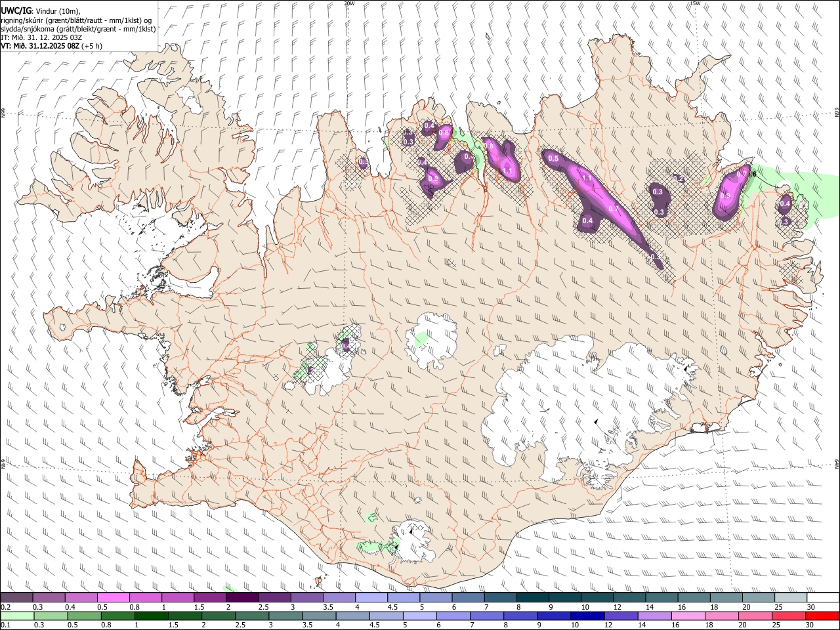Screen dimensions: 840x630
Task: Click the bright pink upper swatch labeled 0.5
Action: 113,598
